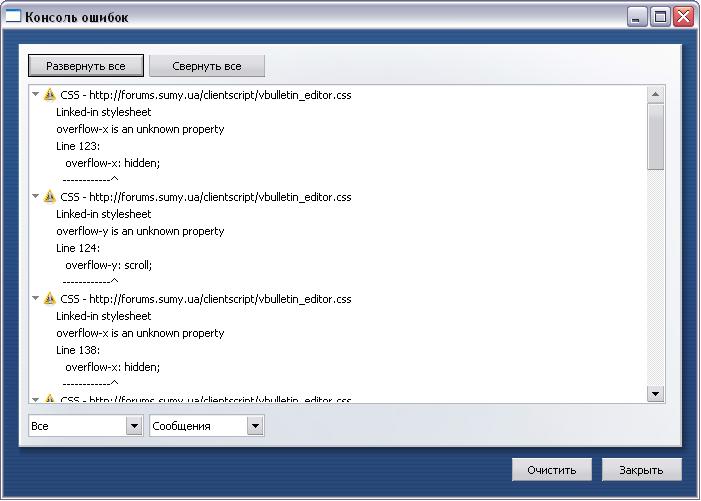Minimize the Консоль ошибок window
Viewport: 701px width, 501px height.
pyautogui.click(x=638, y=17)
